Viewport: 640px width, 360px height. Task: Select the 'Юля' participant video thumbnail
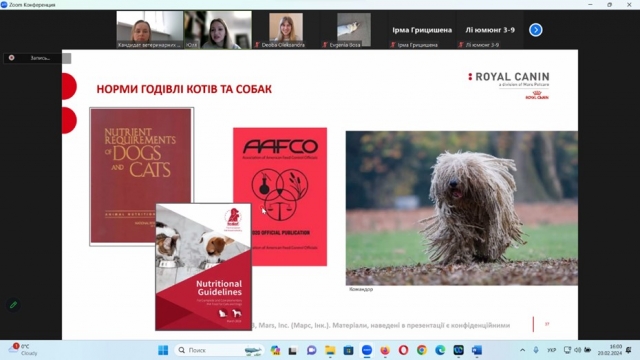click(218, 30)
